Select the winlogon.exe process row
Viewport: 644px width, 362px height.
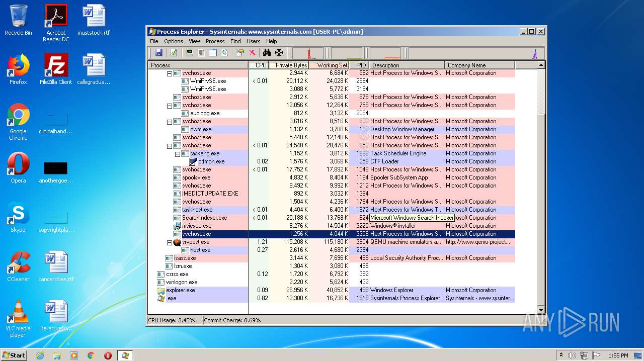point(332,282)
